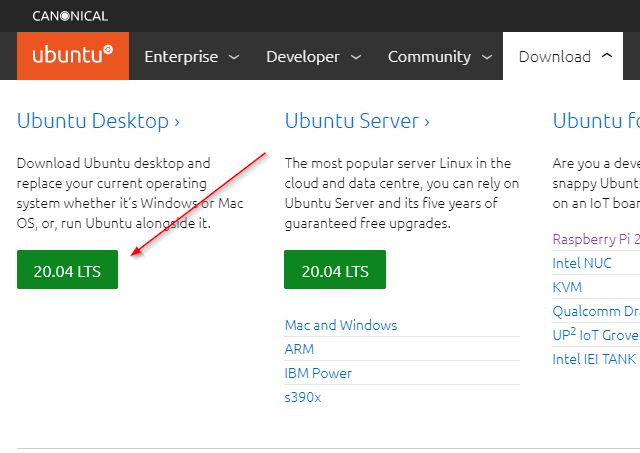Open the Mac and Windows link
The width and height of the screenshot is (640, 453).
[x=341, y=325]
